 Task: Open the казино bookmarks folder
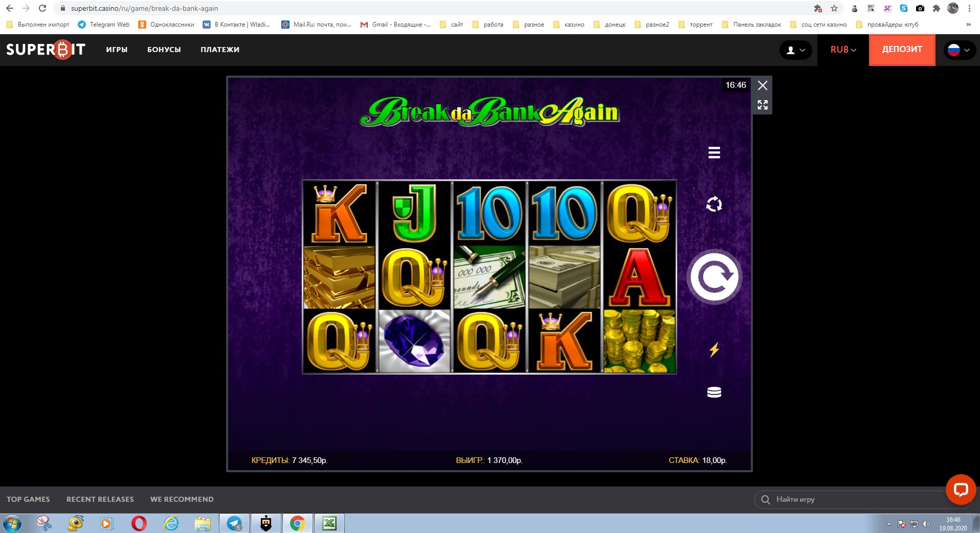click(x=569, y=25)
